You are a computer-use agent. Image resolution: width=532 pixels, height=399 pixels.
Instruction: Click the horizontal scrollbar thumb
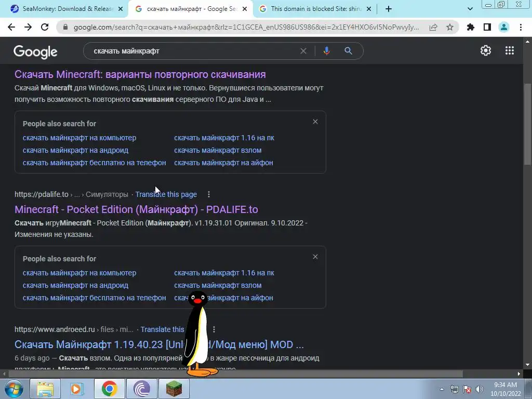point(236,374)
